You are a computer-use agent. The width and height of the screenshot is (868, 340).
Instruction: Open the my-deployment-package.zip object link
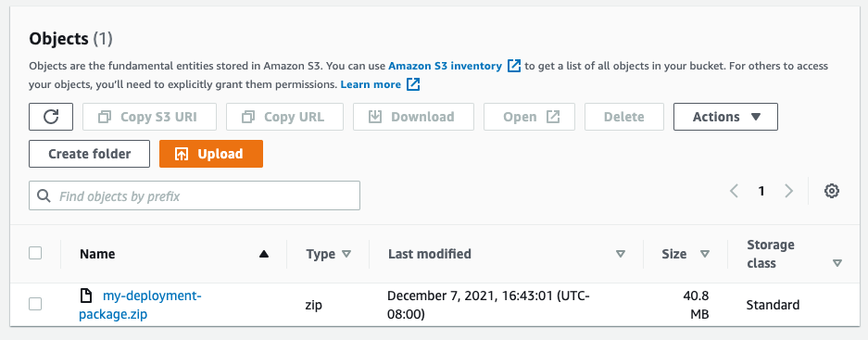(x=140, y=306)
